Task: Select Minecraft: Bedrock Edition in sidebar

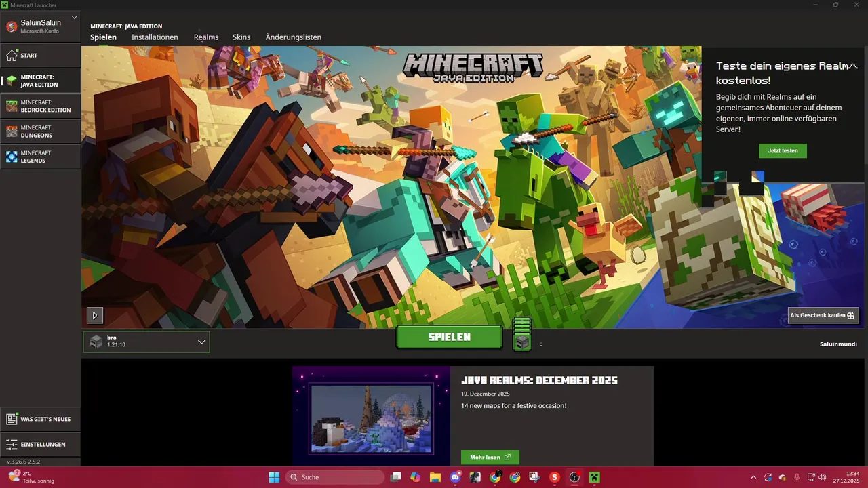Action: (41, 106)
